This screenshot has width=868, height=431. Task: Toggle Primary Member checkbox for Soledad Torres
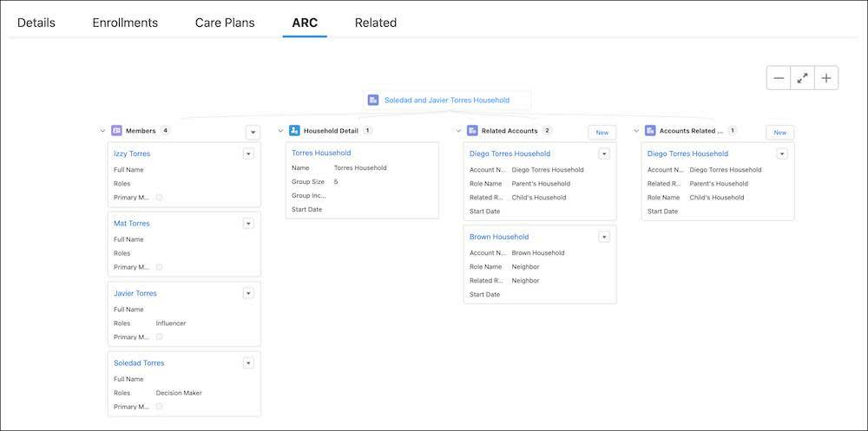(x=159, y=406)
